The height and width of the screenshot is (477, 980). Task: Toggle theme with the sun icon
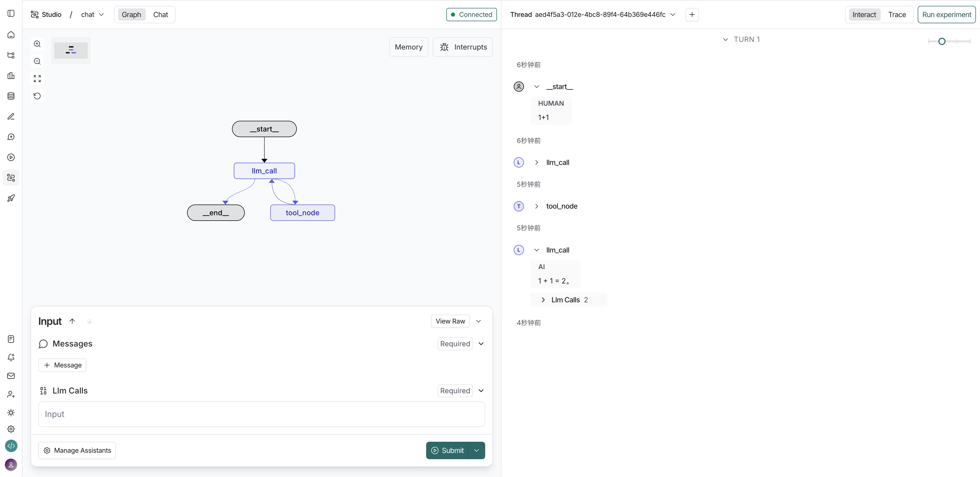coord(11,413)
